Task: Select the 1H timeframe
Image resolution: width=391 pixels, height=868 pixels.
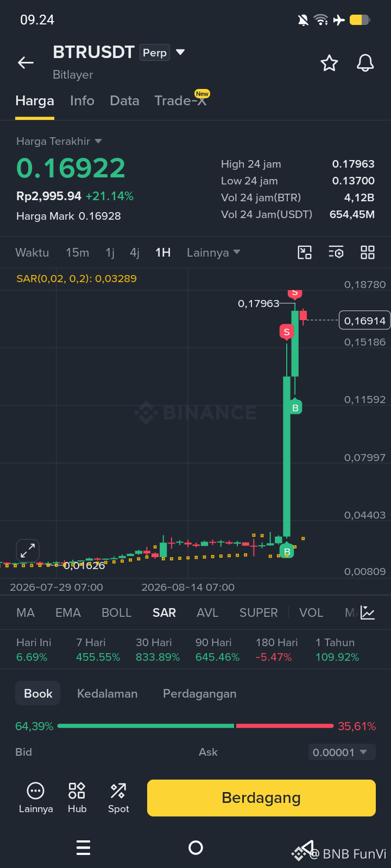Action: click(163, 252)
